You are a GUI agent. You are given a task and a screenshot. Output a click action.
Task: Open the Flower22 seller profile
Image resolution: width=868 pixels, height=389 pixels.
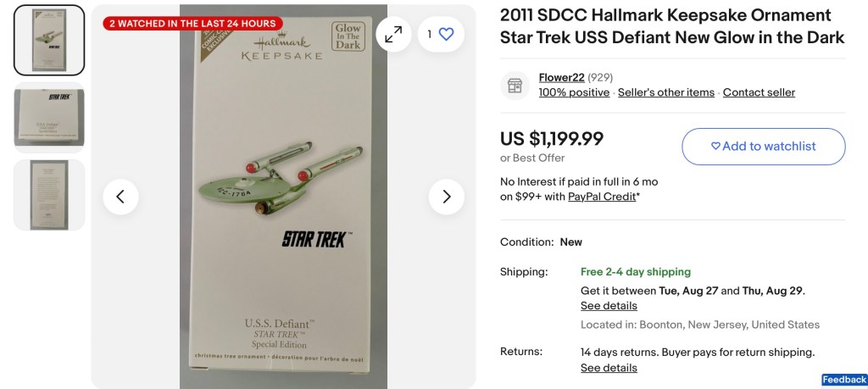[x=561, y=78]
